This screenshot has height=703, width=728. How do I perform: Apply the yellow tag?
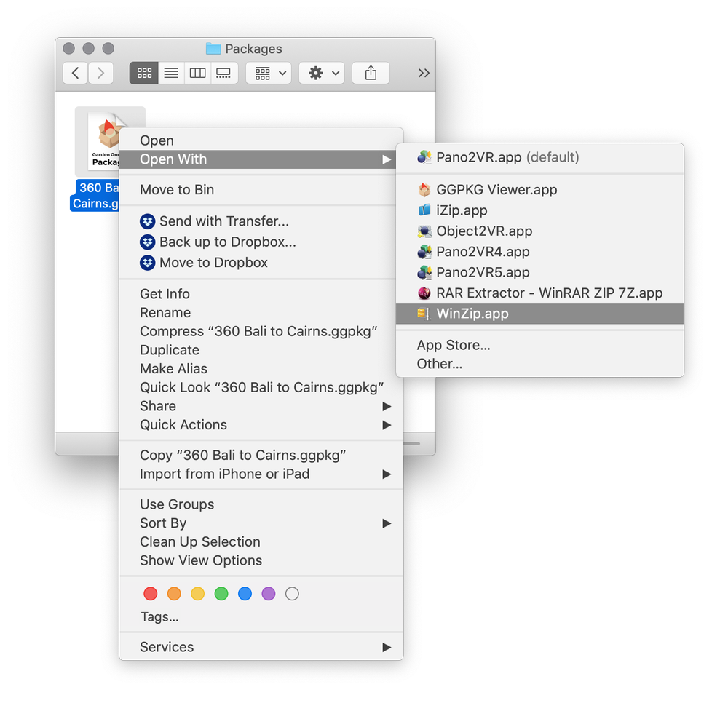[x=198, y=594]
